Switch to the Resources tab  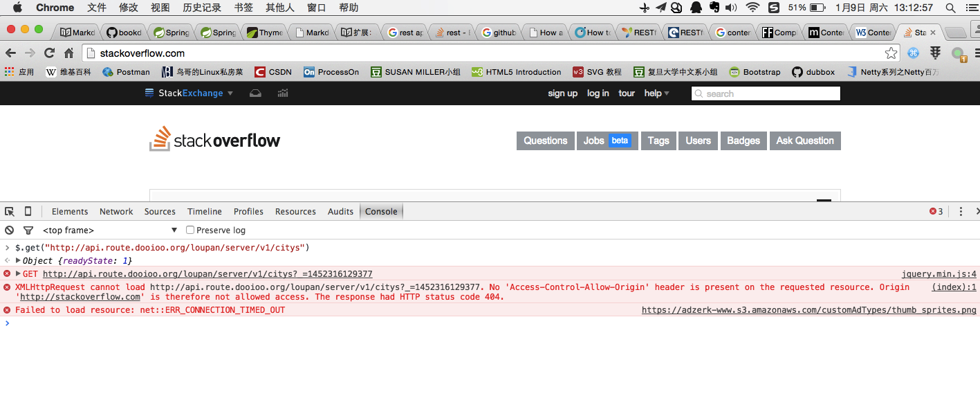[x=295, y=211]
